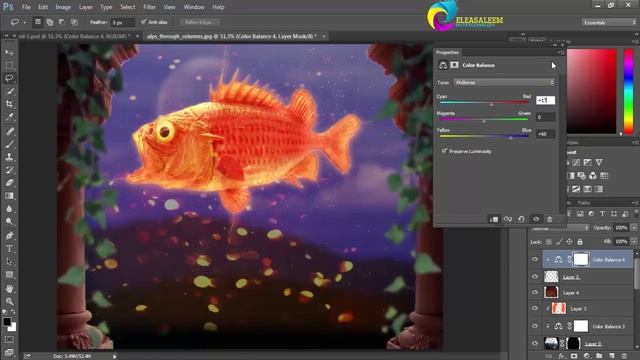Click the clip-to-layer icon in Properties
This screenshot has height=360, width=640.
pos(494,219)
